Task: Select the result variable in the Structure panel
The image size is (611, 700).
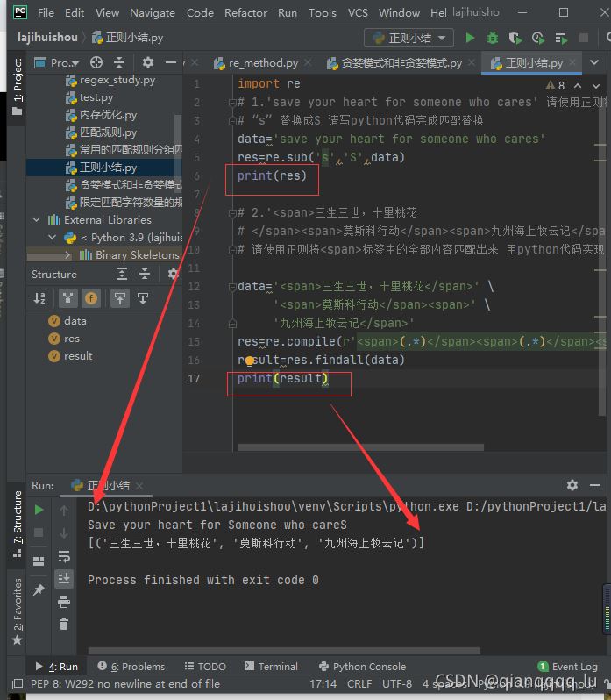Action: tap(70, 356)
